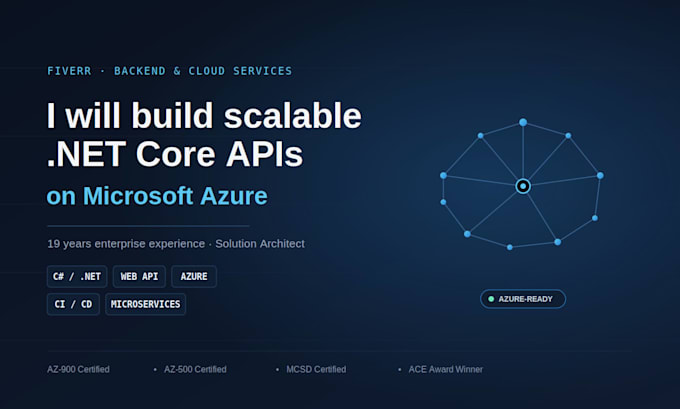The image size is (680, 409).
Task: Click the "AZ-500 Certified" footer text
Action: coord(195,369)
